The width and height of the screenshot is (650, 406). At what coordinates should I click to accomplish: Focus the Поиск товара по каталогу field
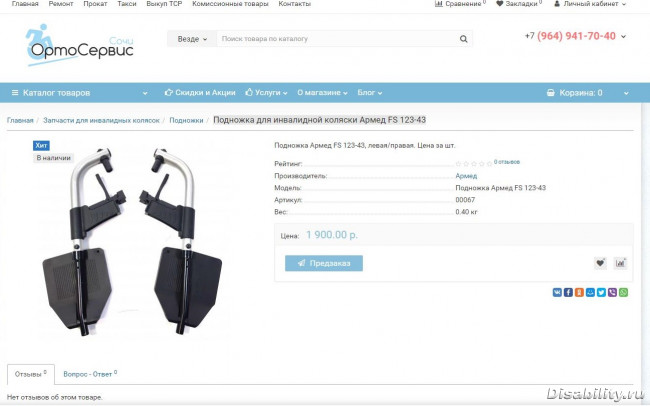pos(336,39)
